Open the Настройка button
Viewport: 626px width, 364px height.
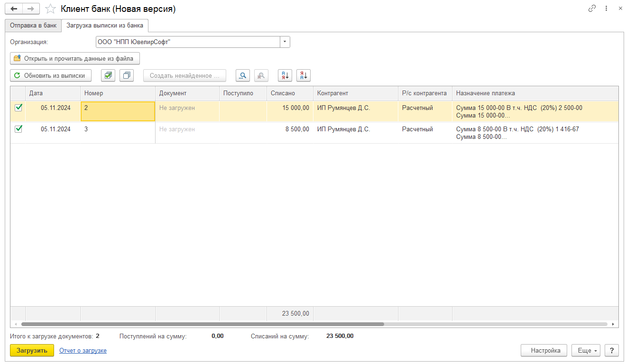point(544,350)
